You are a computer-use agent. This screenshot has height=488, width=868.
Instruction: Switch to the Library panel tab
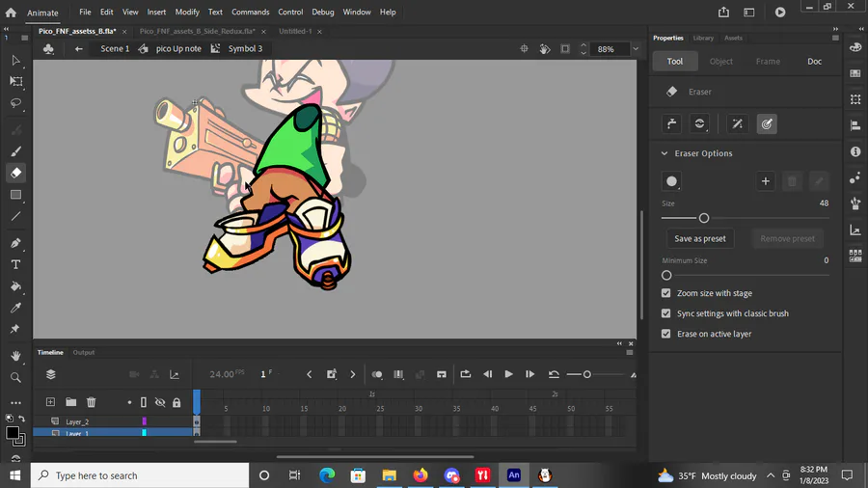point(703,38)
